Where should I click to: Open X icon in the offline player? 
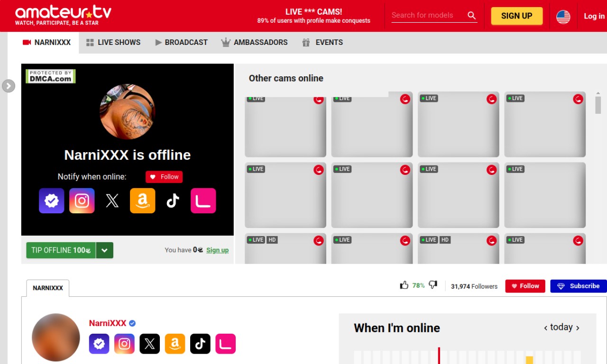click(x=112, y=200)
